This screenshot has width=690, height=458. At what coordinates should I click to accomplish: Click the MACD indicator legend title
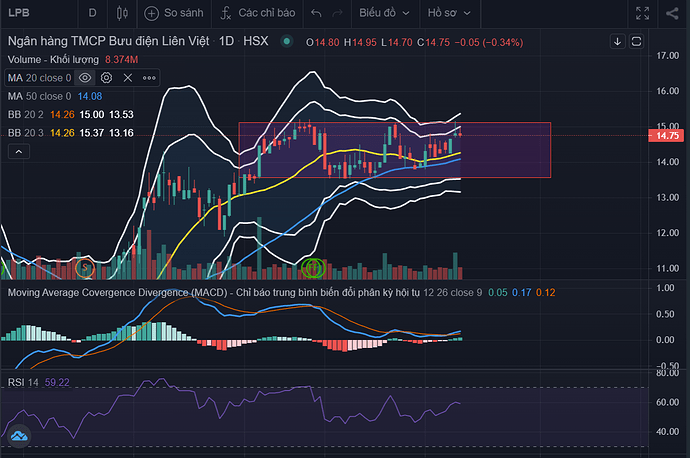click(213, 293)
